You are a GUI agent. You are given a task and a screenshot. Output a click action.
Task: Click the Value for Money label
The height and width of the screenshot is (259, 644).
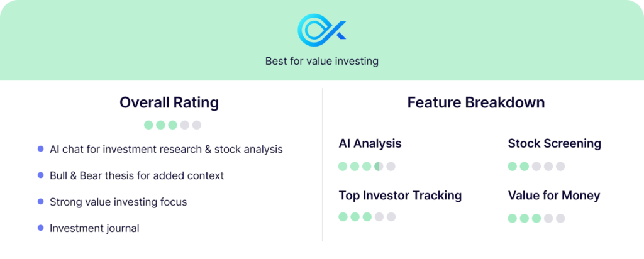click(x=554, y=196)
